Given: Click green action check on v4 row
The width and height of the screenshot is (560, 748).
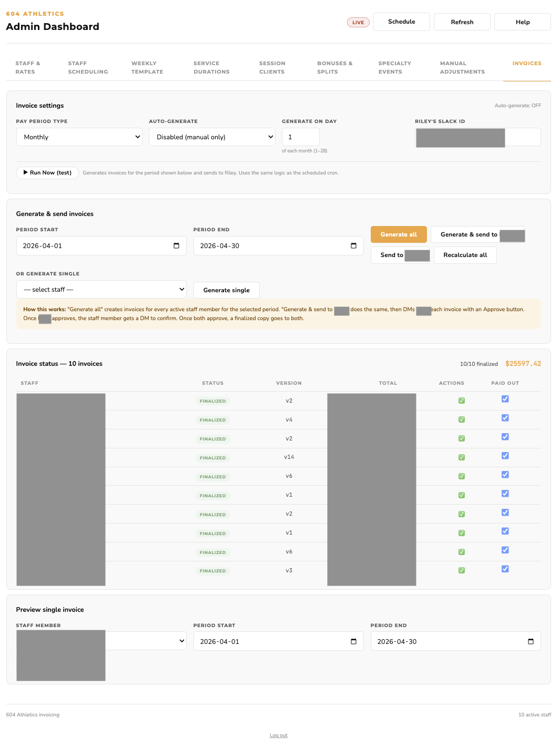Looking at the screenshot, I should click(462, 419).
